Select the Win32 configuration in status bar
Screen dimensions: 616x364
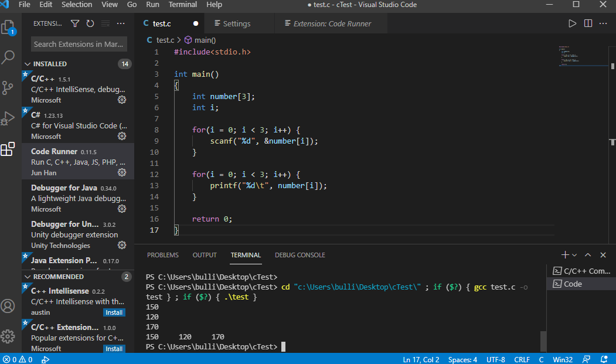pos(563,359)
